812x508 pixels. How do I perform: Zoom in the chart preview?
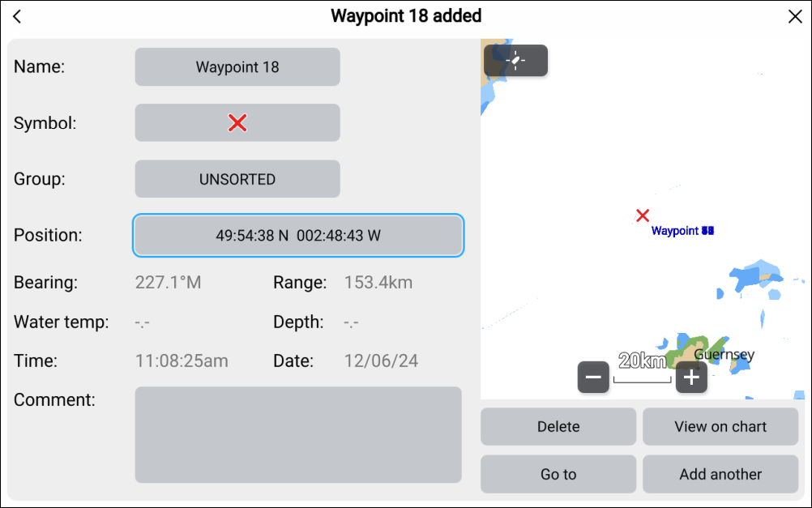pos(691,378)
